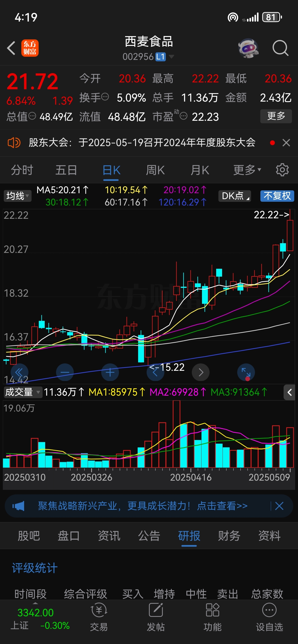
Task: Tap the stock name 西麦食品
Action: coord(149,41)
